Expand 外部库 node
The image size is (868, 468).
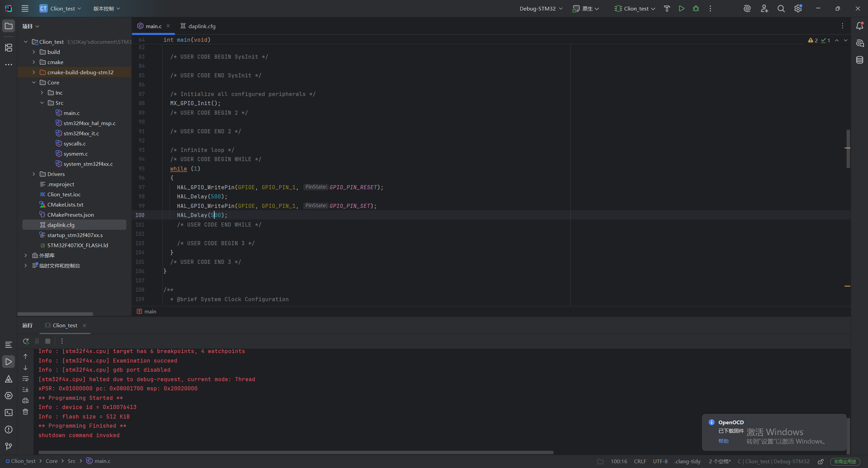point(25,255)
